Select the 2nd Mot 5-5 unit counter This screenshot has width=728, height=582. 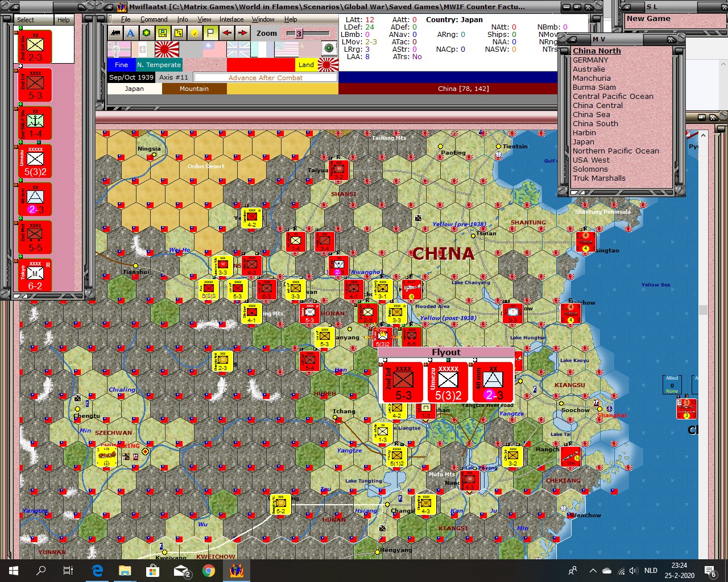point(35,237)
